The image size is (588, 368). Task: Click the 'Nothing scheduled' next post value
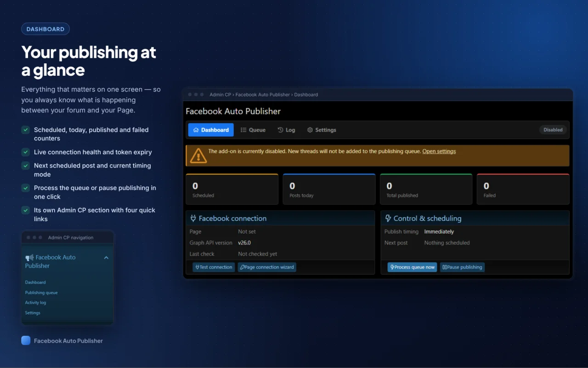coord(447,243)
